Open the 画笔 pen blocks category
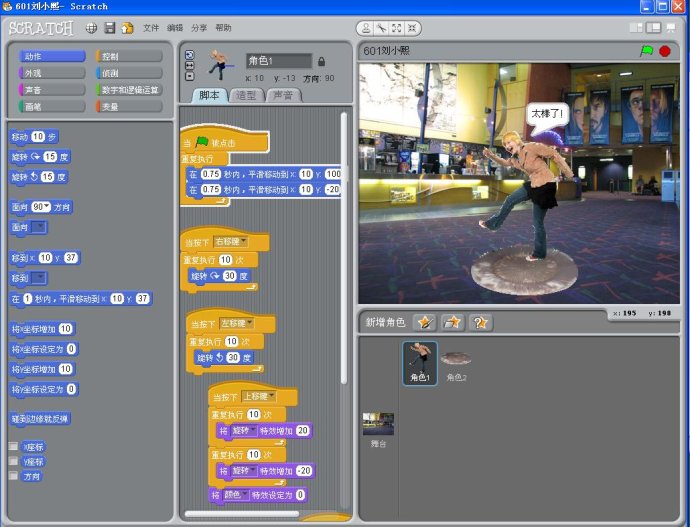690x527 pixels. point(52,106)
